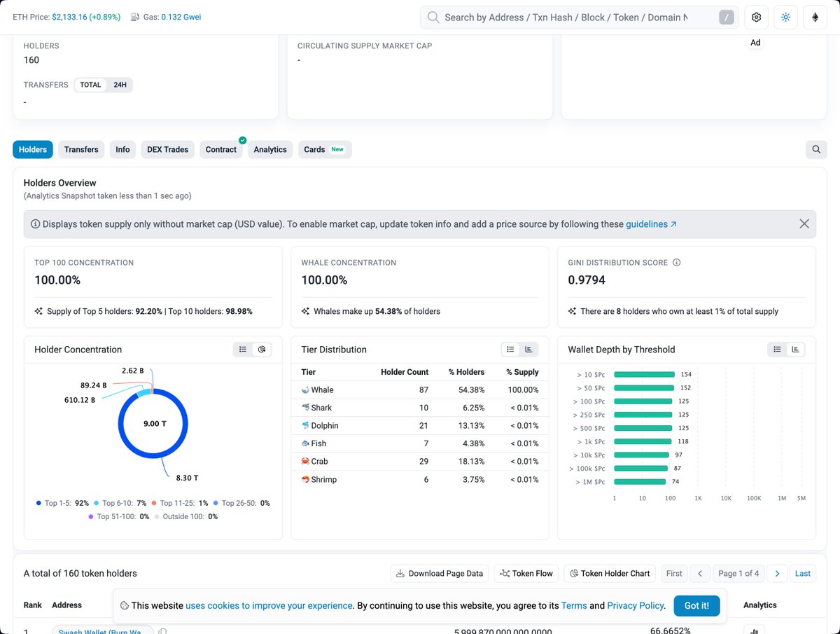Viewport: 840px width, 634px height.
Task: Click the Shrimp tier row
Action: [420, 480]
